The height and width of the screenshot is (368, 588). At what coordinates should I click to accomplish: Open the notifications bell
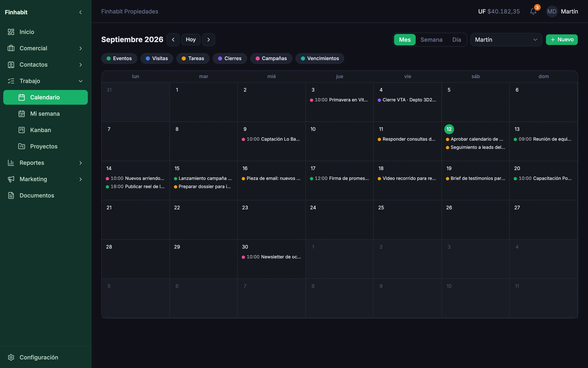pyautogui.click(x=533, y=11)
